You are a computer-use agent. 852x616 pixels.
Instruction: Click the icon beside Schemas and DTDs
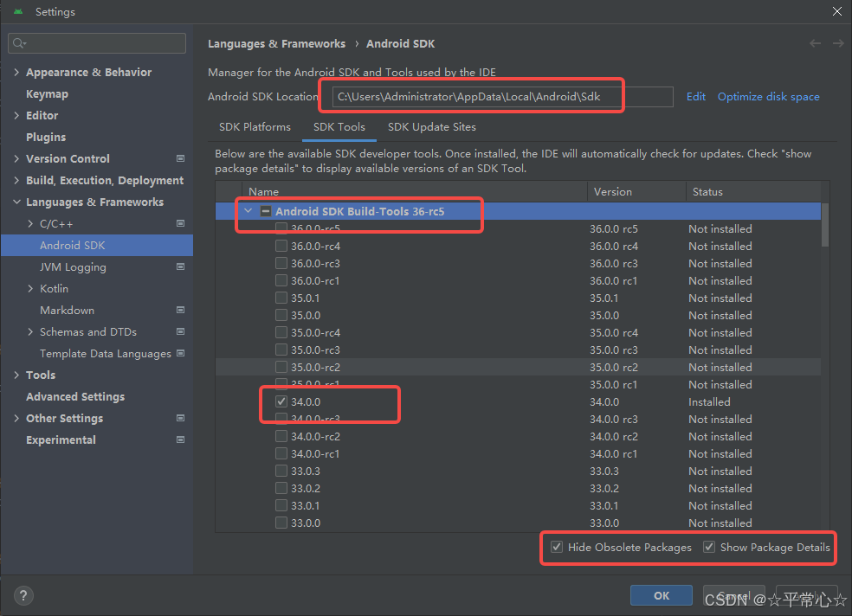(x=180, y=331)
